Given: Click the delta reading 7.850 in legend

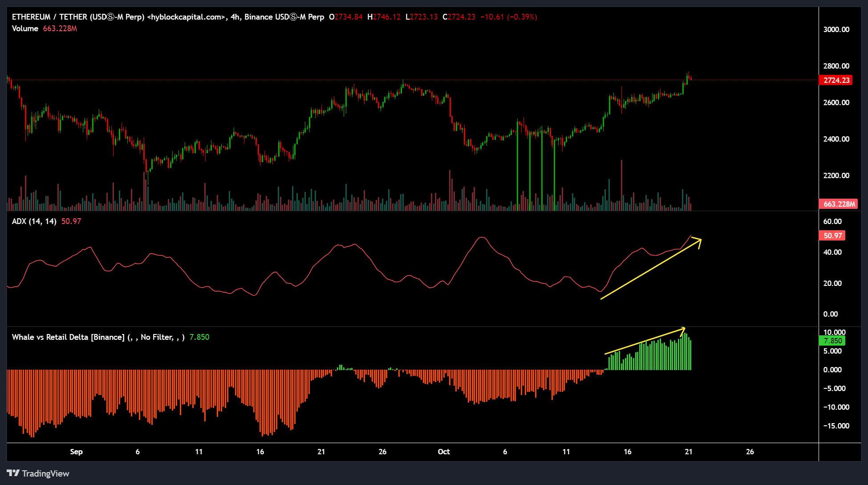Looking at the screenshot, I should (x=199, y=337).
